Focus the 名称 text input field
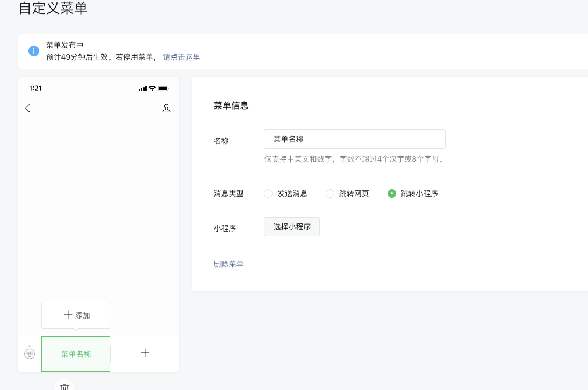The width and height of the screenshot is (588, 390). [x=355, y=139]
